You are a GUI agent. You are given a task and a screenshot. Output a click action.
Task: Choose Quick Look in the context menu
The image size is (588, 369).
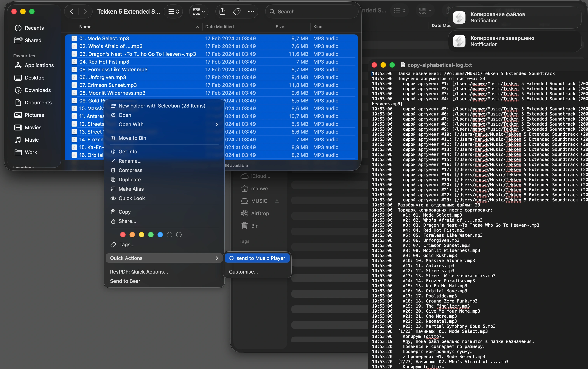point(164,198)
